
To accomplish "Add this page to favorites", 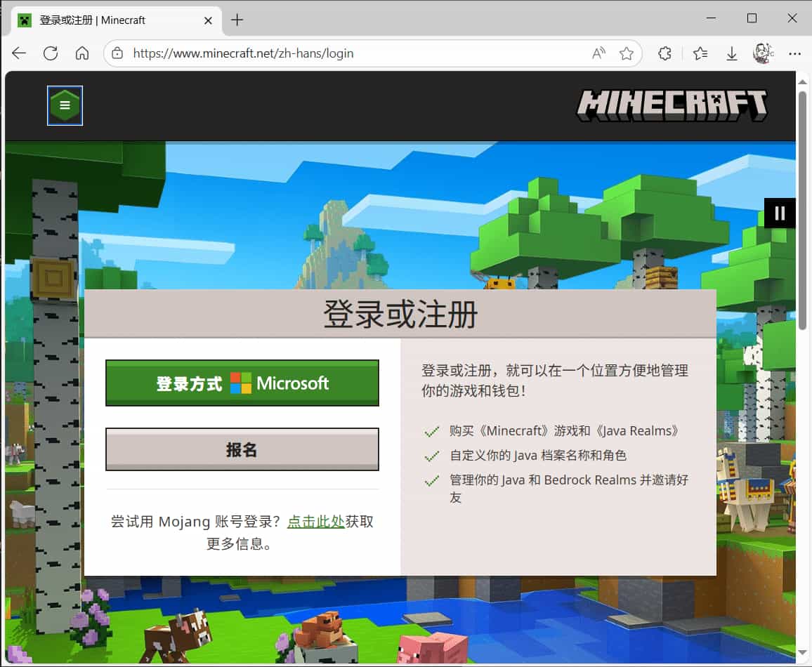I will [626, 53].
